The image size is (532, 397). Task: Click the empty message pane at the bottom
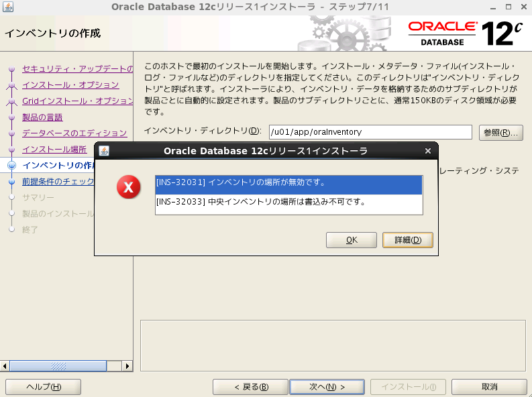(x=333, y=345)
